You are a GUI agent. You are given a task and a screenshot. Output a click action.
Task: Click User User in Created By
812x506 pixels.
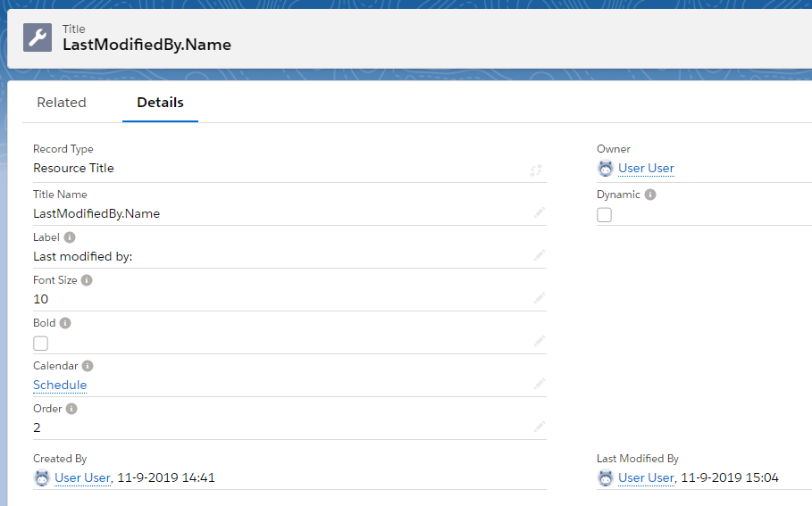(82, 477)
